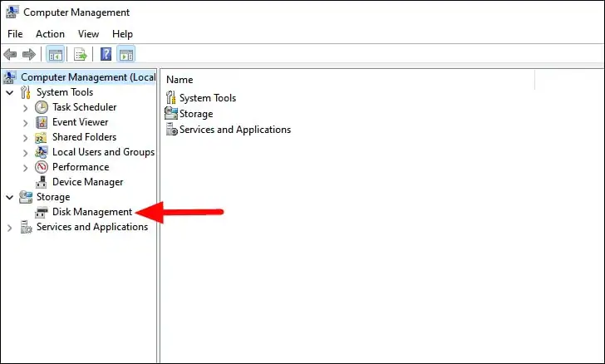Select Disk Management in the tree

(91, 212)
